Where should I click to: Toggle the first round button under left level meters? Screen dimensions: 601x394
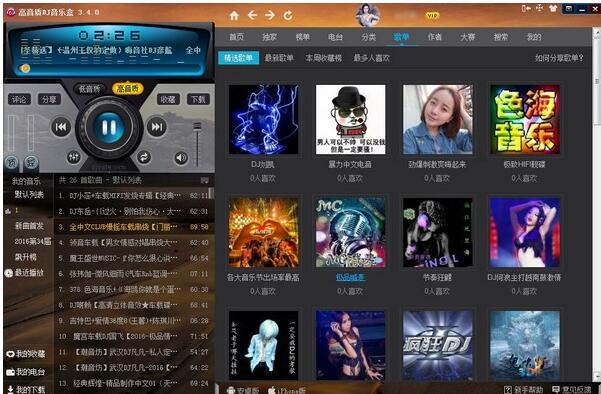coord(11,163)
